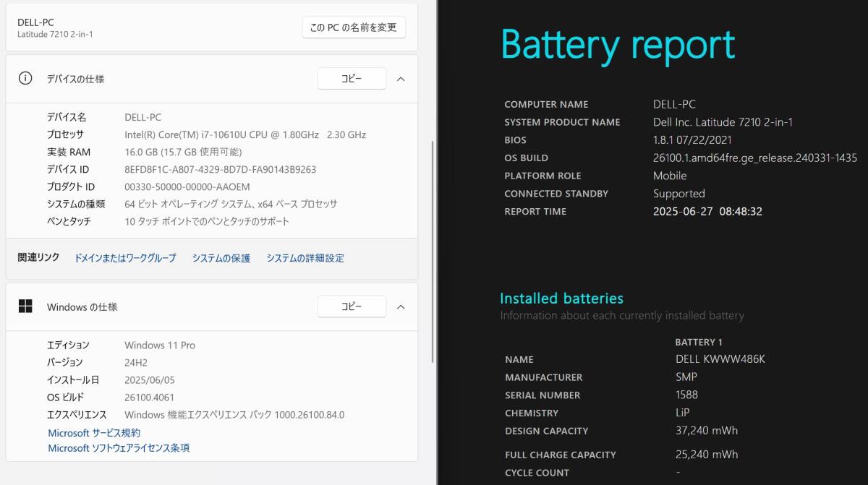Click the Battery report heading
This screenshot has height=485, width=868.
coord(618,45)
